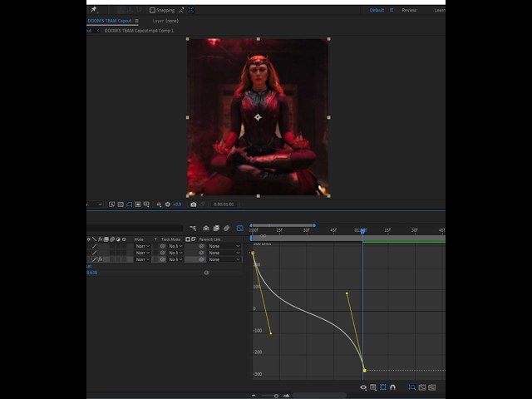This screenshot has height=399, width=532.
Task: Click the timeline search field
Action: (x=135, y=228)
